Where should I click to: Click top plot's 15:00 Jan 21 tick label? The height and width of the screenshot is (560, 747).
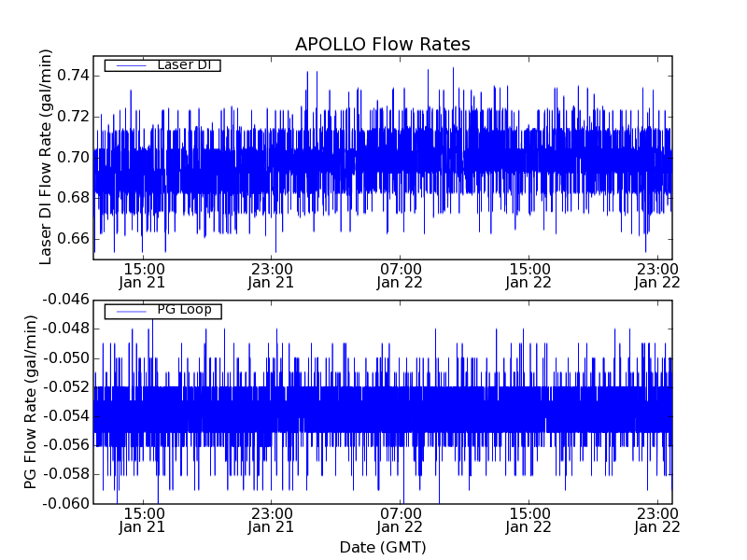click(142, 275)
